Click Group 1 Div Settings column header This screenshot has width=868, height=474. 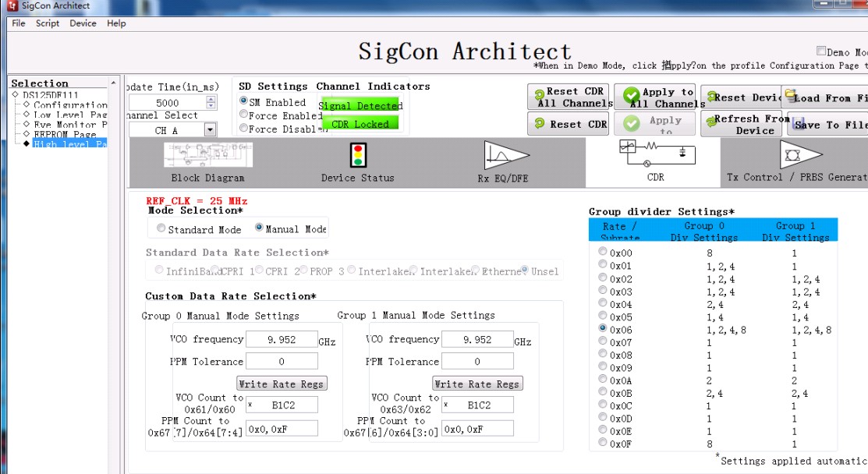(x=795, y=232)
